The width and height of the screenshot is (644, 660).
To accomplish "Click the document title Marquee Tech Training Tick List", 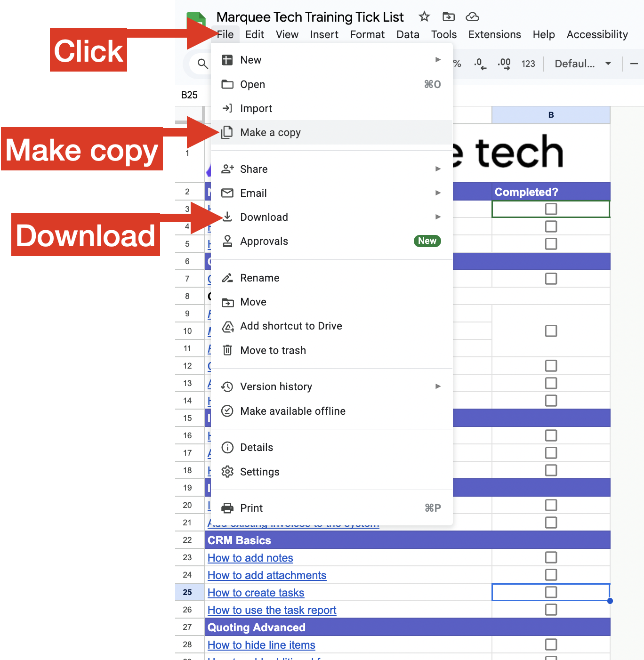I will tap(310, 17).
